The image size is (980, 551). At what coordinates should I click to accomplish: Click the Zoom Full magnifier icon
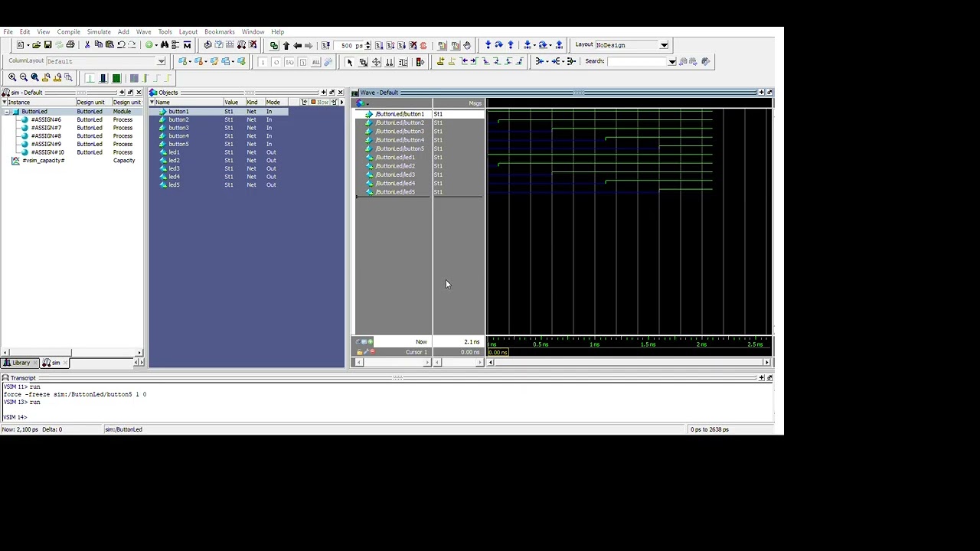click(34, 77)
